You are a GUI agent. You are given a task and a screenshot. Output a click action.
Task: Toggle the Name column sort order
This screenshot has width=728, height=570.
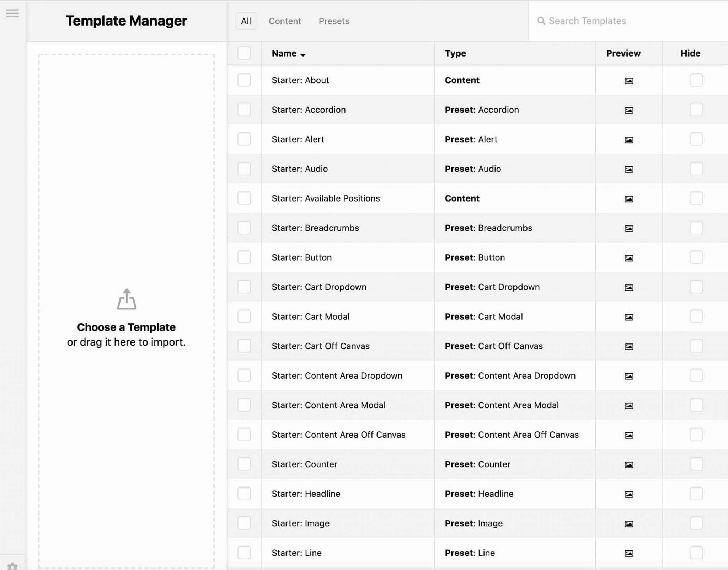point(288,53)
